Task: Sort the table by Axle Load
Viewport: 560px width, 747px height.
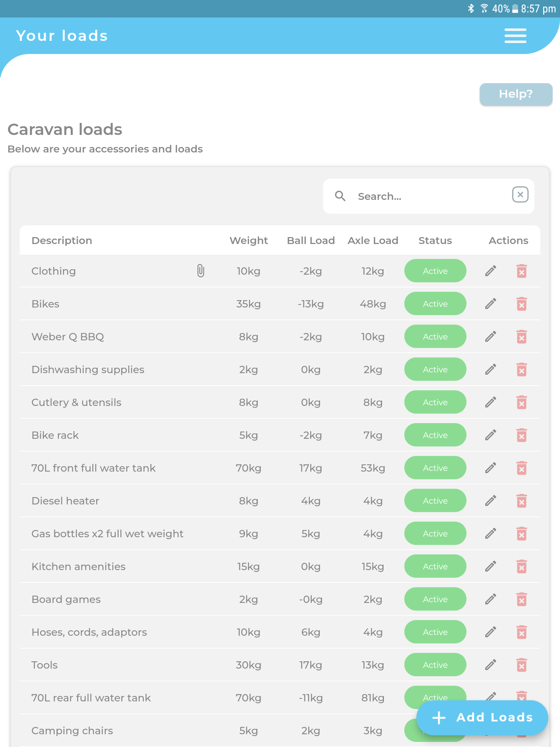Action: (373, 240)
